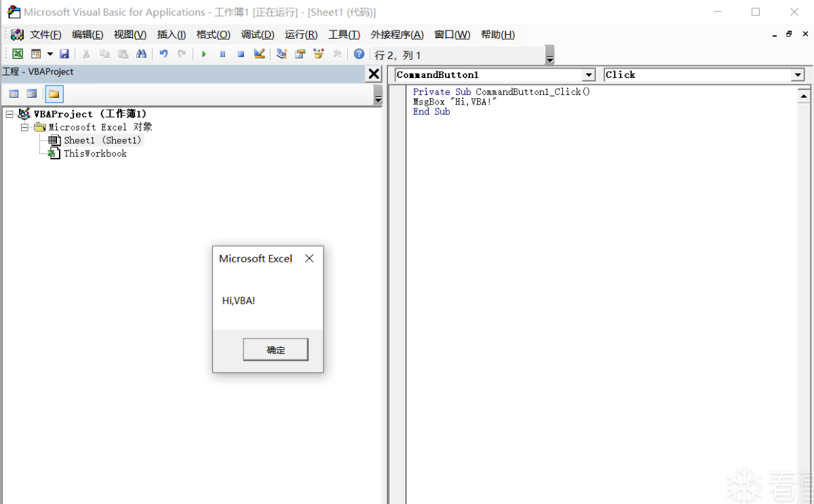
Task: Click the Redo arrow icon
Action: pyautogui.click(x=182, y=54)
